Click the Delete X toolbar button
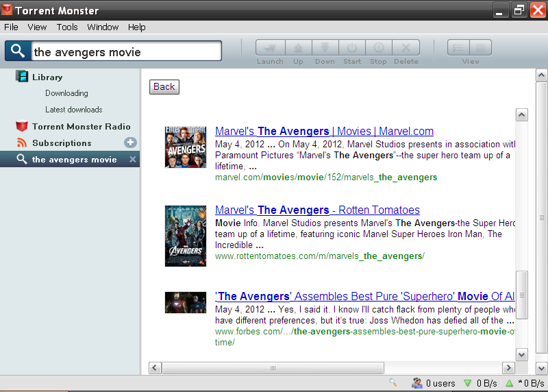This screenshot has height=392, width=548. point(406,47)
